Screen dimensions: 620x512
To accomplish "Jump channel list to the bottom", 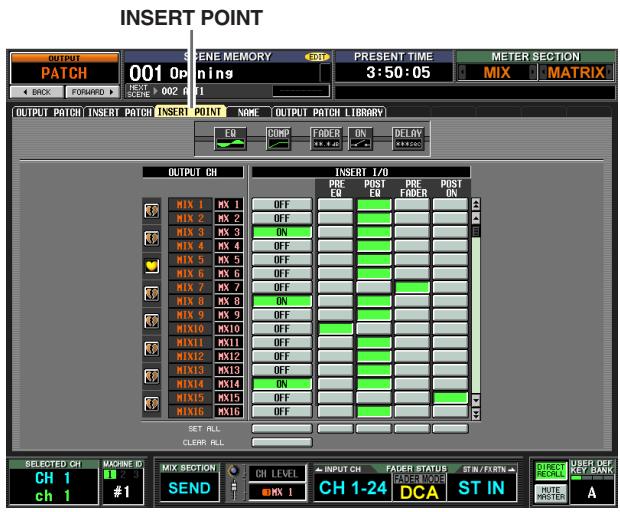I will [476, 414].
